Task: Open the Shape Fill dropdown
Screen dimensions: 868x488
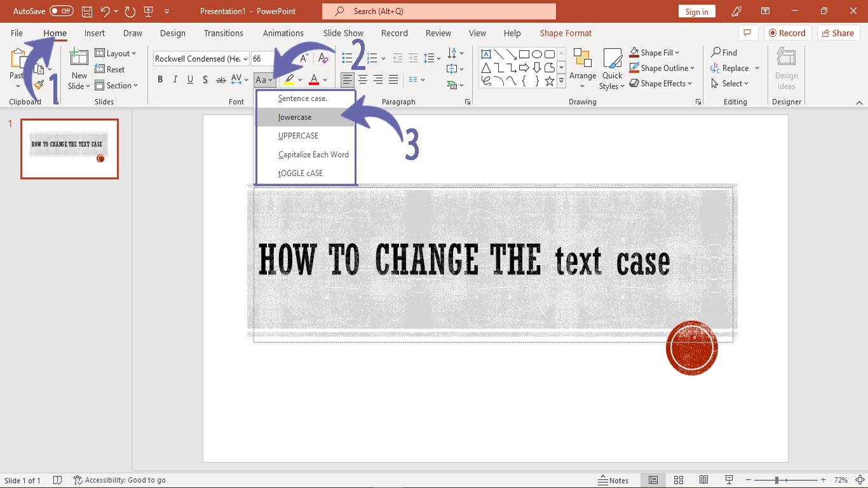Action: (655, 53)
